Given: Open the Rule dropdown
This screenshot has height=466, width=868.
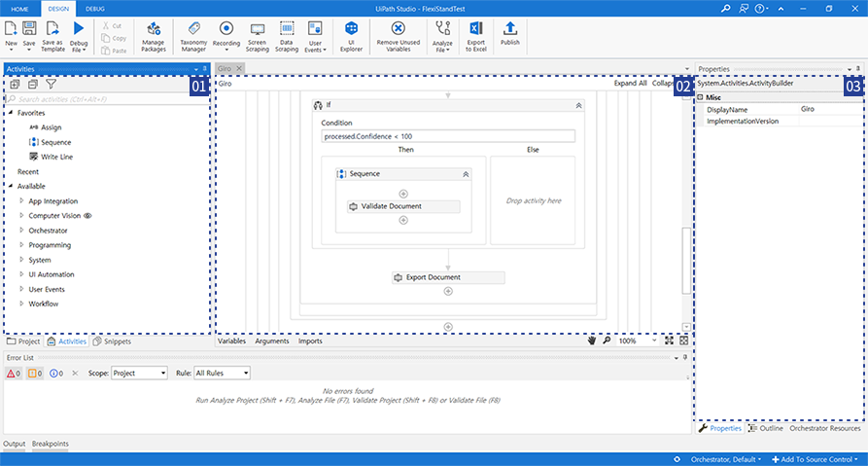Looking at the screenshot, I should pyautogui.click(x=222, y=373).
